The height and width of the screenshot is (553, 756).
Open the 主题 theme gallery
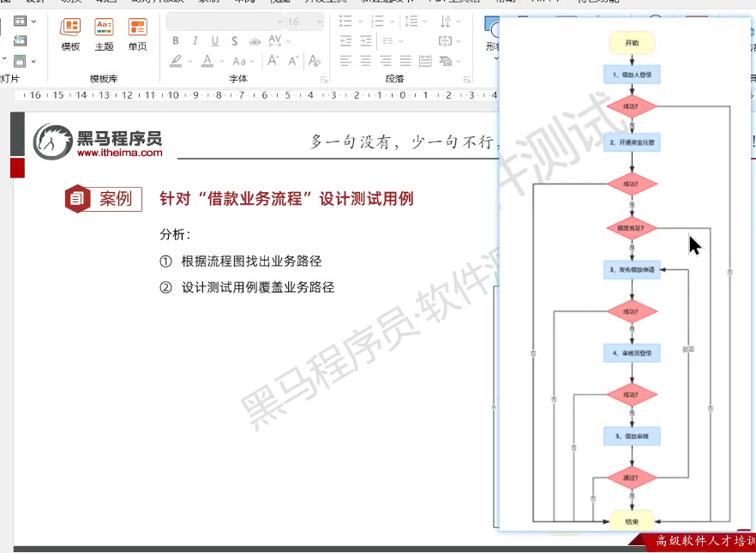click(104, 34)
